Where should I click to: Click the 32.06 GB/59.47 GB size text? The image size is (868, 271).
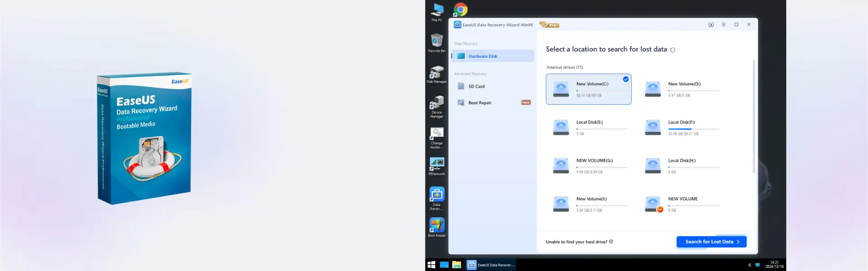point(683,134)
